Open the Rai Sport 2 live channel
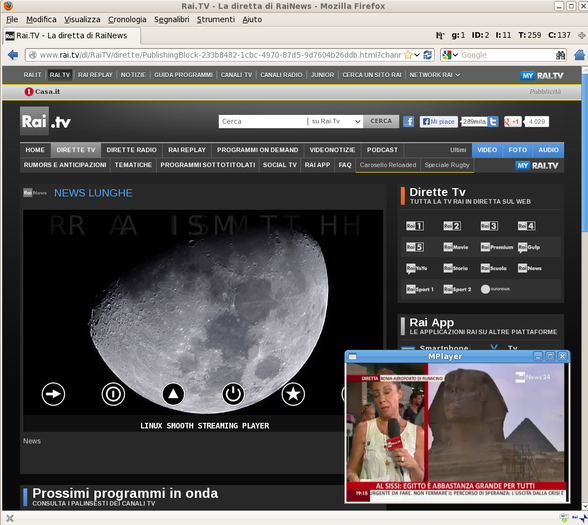588x525 pixels. point(457,289)
